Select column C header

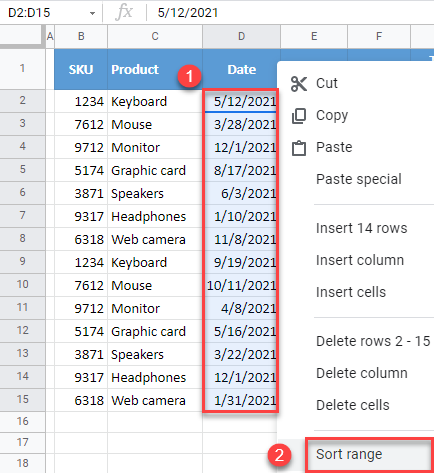[155, 36]
